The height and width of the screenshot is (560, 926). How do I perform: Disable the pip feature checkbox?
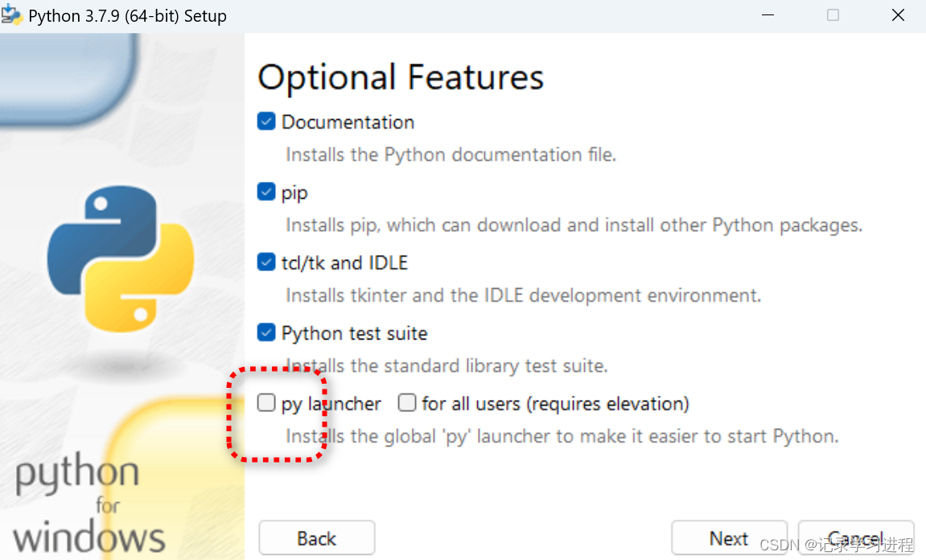[x=266, y=192]
